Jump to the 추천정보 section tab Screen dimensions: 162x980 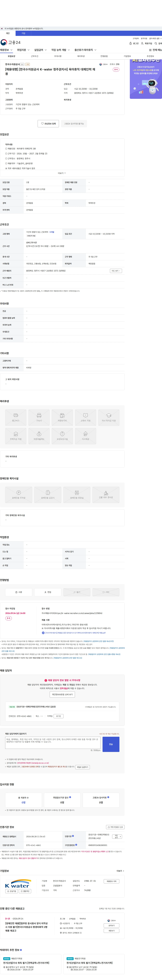pos(150,56)
